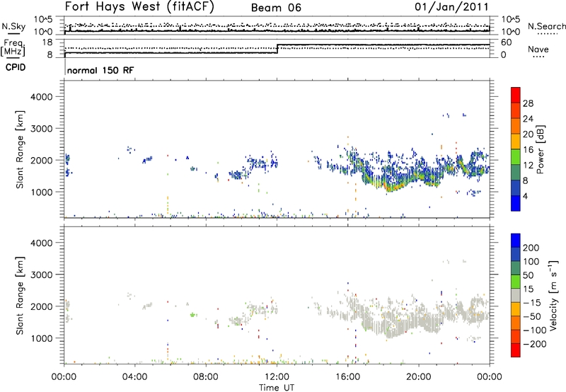Select the 'N.Search' legend label
Screen dimensions: 566x392
(546, 26)
